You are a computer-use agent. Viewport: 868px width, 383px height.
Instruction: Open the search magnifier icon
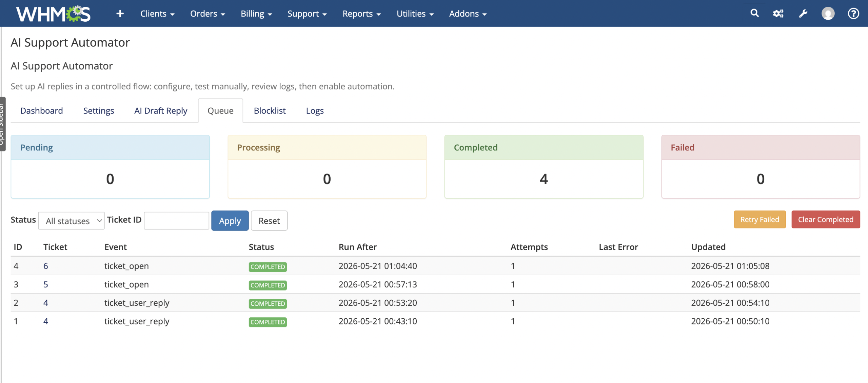point(754,13)
